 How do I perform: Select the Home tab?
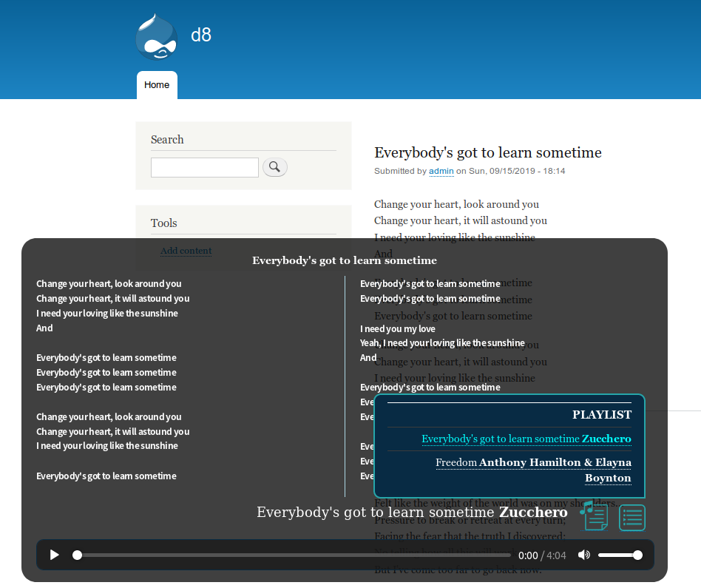click(x=157, y=85)
